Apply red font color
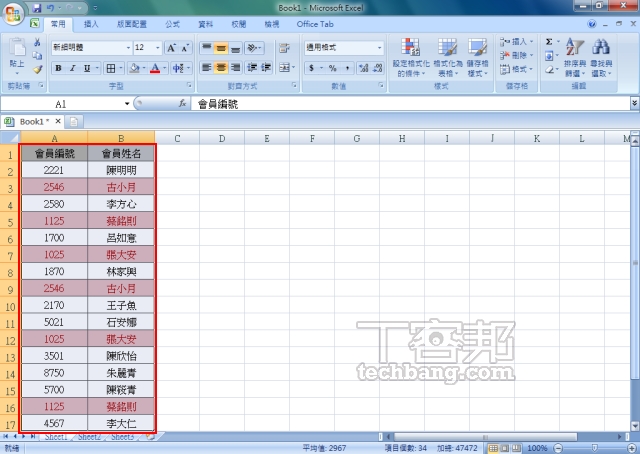 (x=155, y=68)
